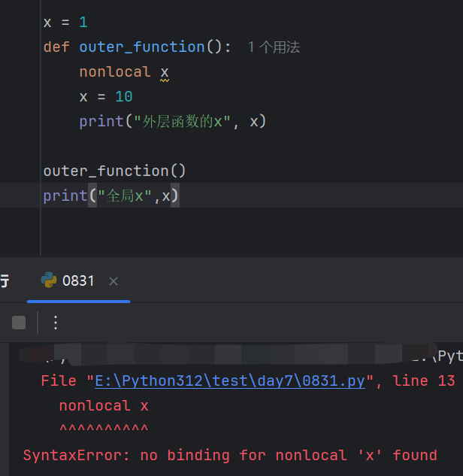Click the string "全局x" in the last print
The width and height of the screenshot is (463, 476).
pyautogui.click(x=125, y=196)
